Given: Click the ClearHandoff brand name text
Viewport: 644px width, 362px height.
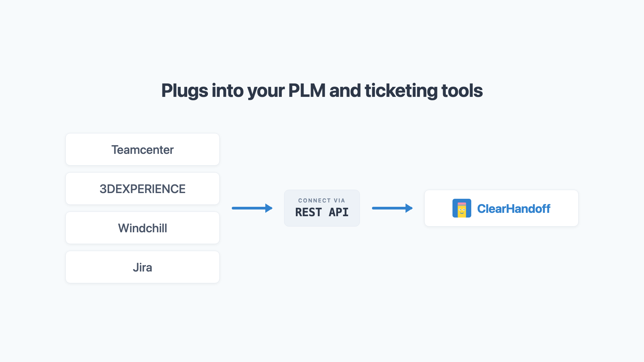Looking at the screenshot, I should coord(514,208).
